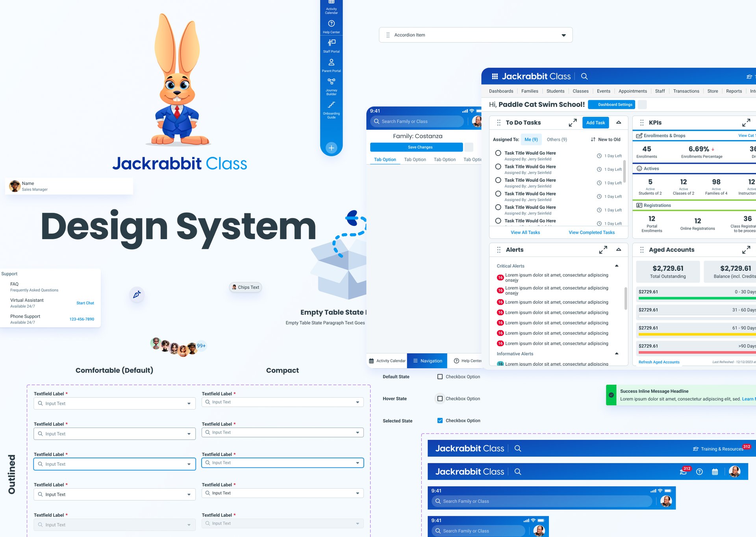Click the Add Task button
756x537 pixels.
[x=595, y=123]
